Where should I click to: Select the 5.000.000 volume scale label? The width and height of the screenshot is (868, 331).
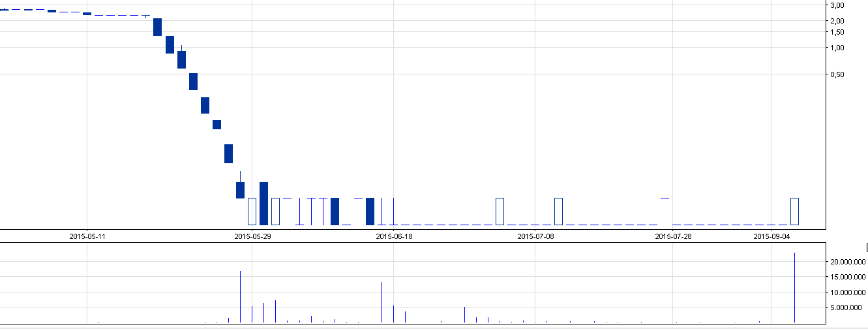[847, 307]
